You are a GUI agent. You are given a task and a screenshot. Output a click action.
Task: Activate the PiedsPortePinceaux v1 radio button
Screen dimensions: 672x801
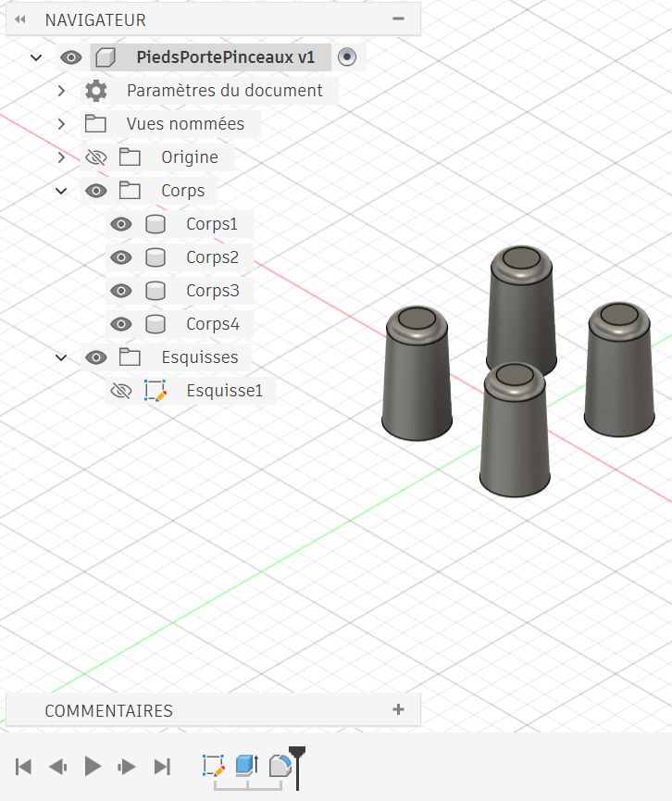click(x=347, y=57)
